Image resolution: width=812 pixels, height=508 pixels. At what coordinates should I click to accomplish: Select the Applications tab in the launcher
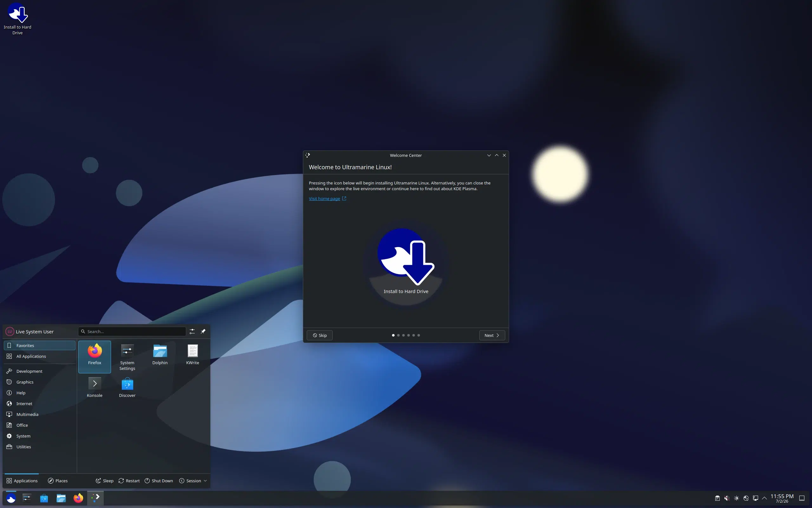click(x=22, y=481)
